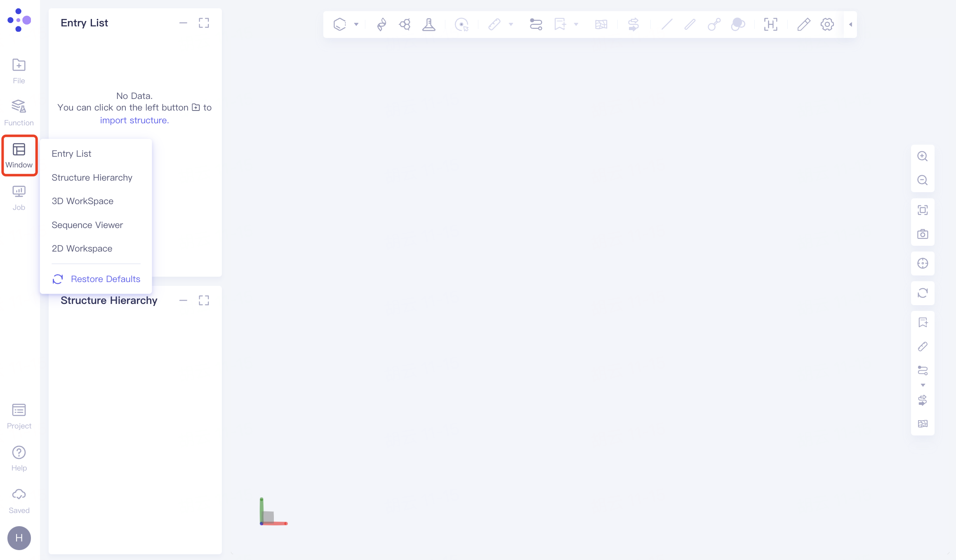Screen dimensions: 956x560
Task: Zoom in using the right panel magnifier
Action: click(x=923, y=156)
